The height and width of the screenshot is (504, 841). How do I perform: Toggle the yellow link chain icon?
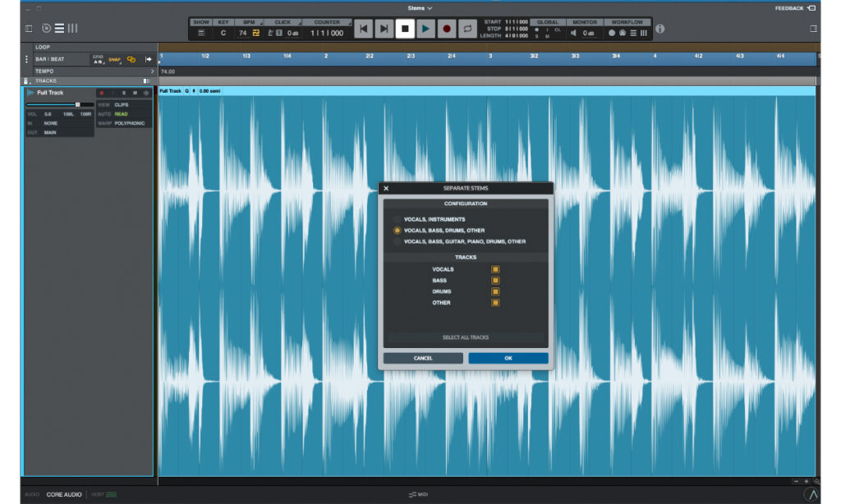[131, 59]
